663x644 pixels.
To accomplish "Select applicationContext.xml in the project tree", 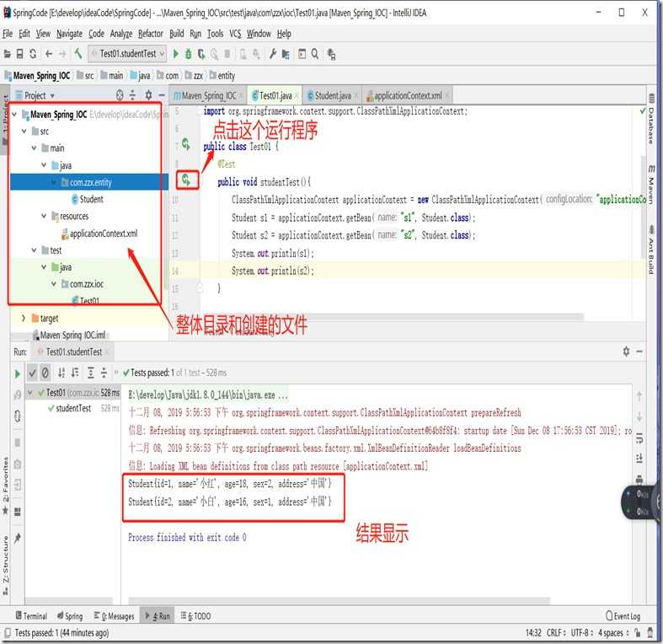I will tap(99, 233).
